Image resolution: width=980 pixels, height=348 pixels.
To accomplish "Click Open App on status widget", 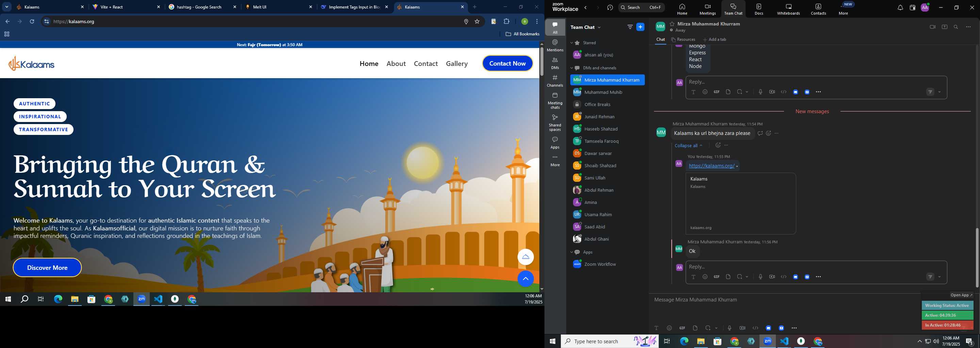I will (x=961, y=295).
